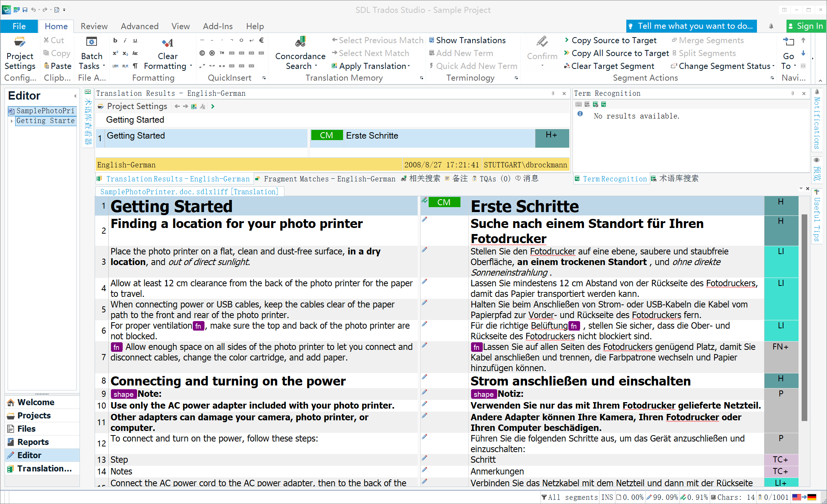
Task: Click the Clear Target Segment command
Action: coord(612,66)
